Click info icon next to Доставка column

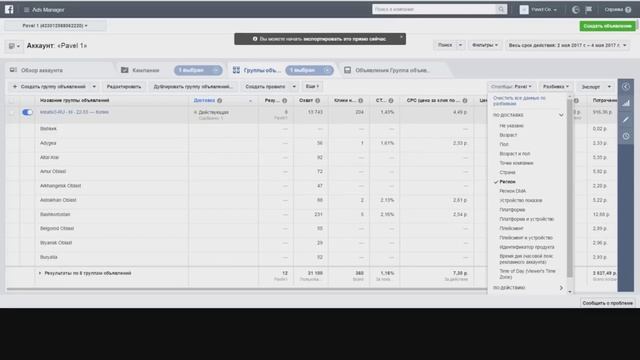click(x=220, y=100)
